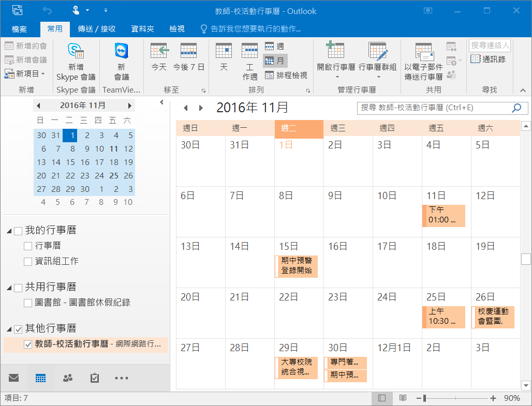The height and width of the screenshot is (406, 532).
Task: Click the Search People (搜尋連絡人) field
Action: (x=490, y=45)
